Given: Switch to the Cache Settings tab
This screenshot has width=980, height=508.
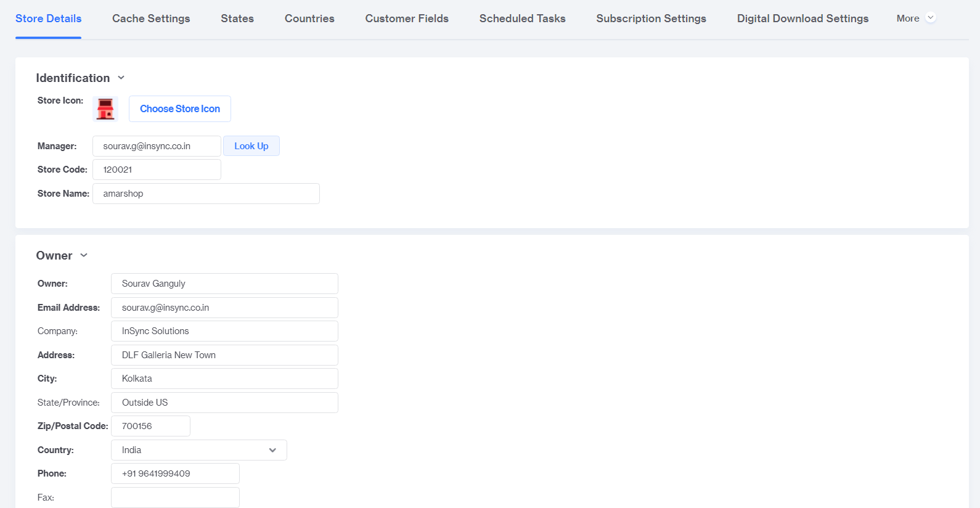Looking at the screenshot, I should tap(151, 18).
